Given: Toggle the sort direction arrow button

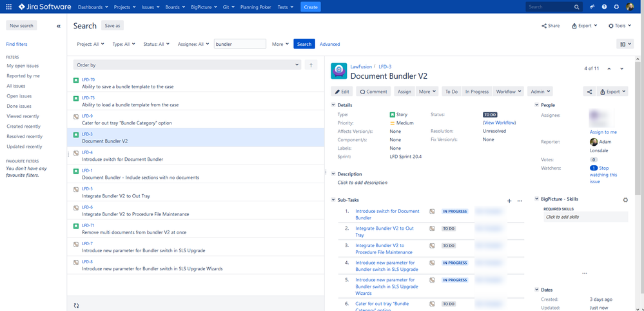Looking at the screenshot, I should 311,65.
